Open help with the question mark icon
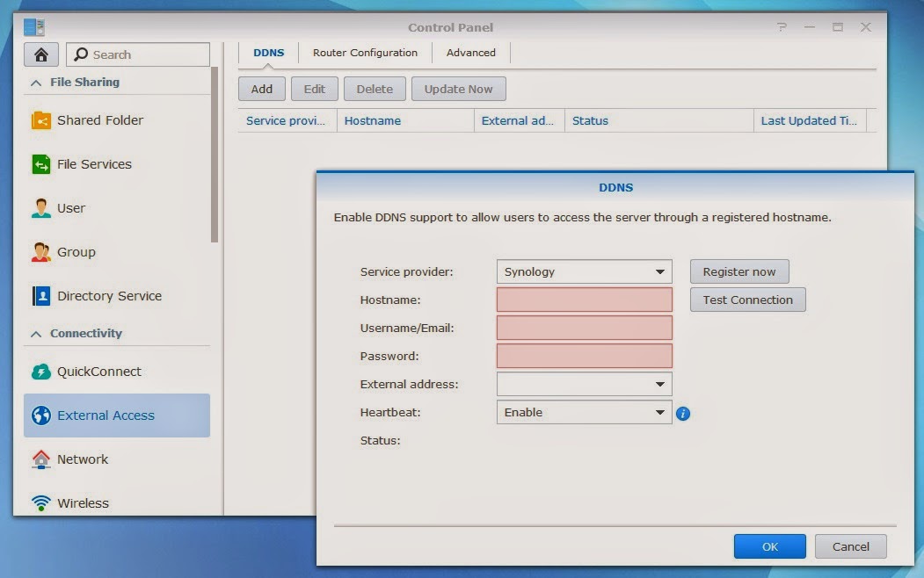Image resolution: width=924 pixels, height=578 pixels. click(x=782, y=27)
